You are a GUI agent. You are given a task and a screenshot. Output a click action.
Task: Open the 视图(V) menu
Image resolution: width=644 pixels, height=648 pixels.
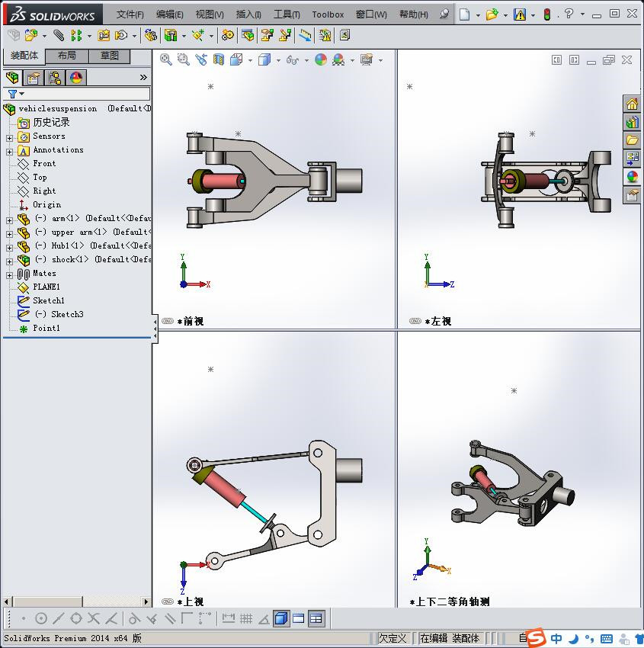tap(210, 14)
